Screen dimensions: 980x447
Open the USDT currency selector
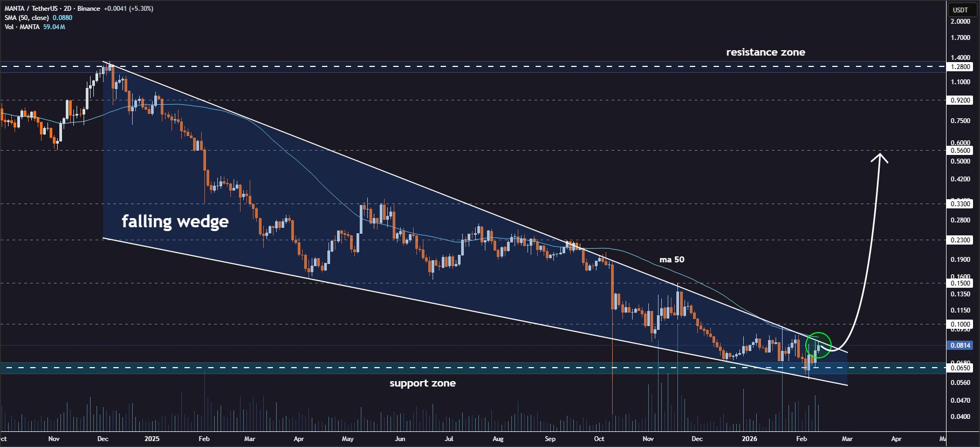click(961, 10)
